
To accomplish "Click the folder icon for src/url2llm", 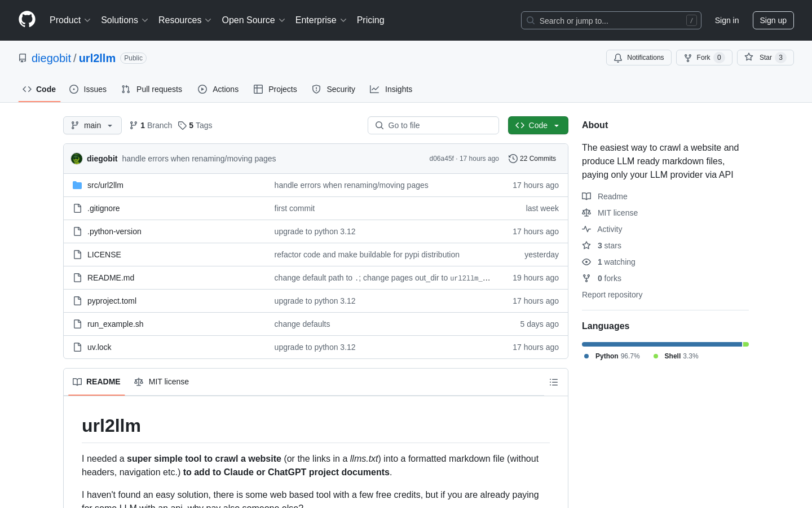I will pos(77,185).
